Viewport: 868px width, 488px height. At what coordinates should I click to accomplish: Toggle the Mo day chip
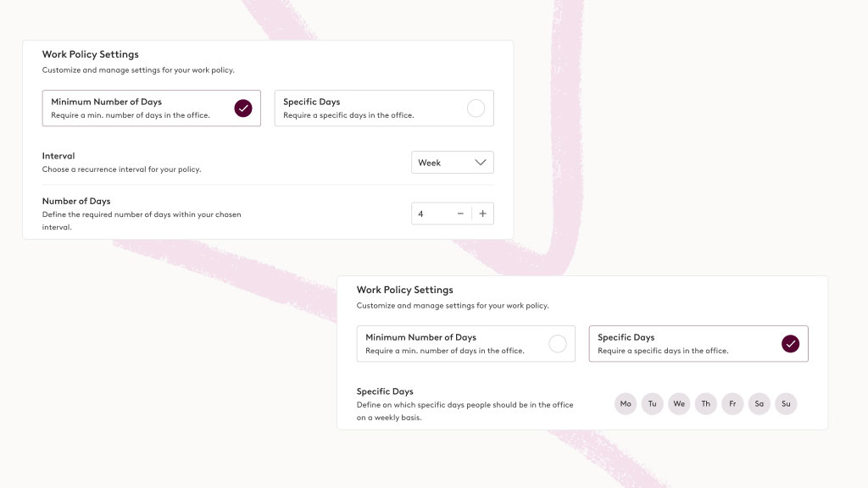[x=626, y=404]
